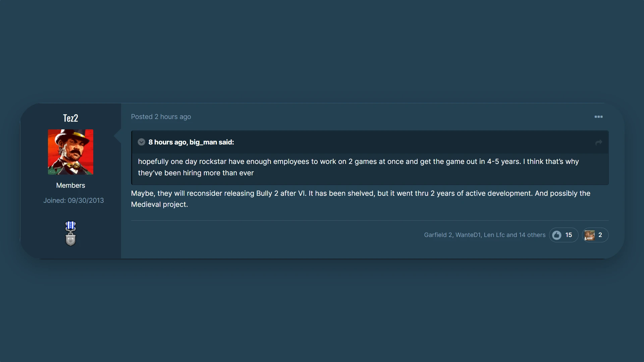The height and width of the screenshot is (362, 644).
Task: Click the second reaction emoji icon
Action: (589, 235)
